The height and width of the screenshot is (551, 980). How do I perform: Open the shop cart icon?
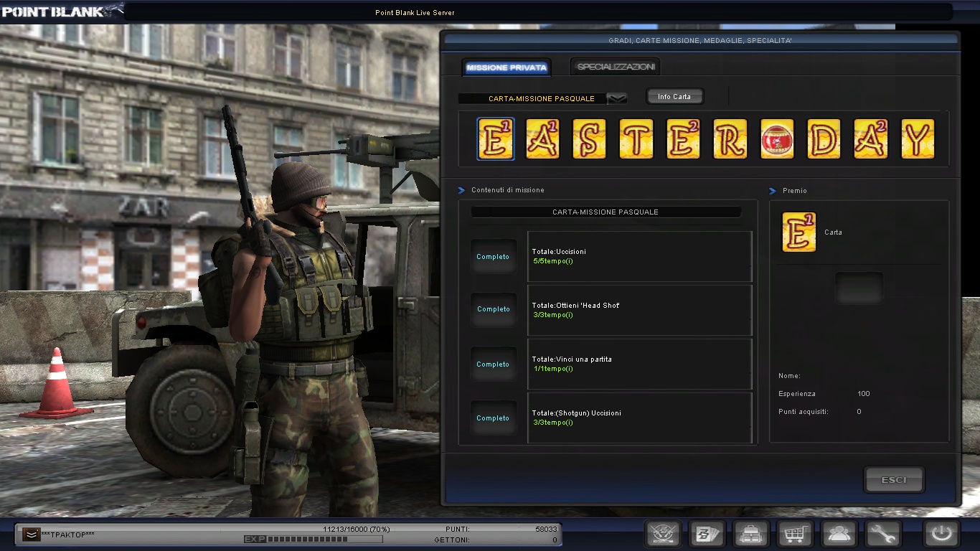pyautogui.click(x=796, y=534)
